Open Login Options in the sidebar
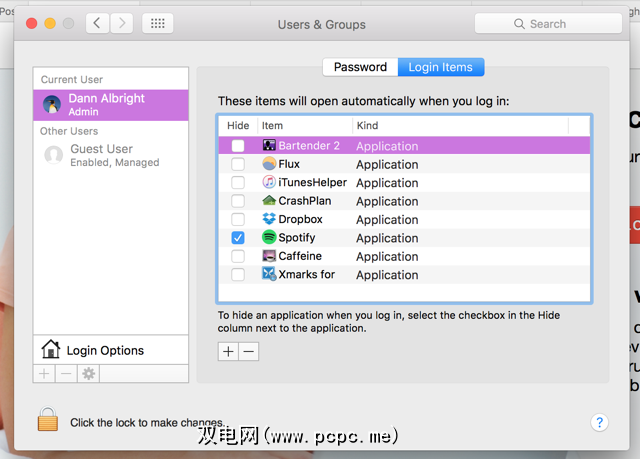Image resolution: width=640 pixels, height=459 pixels. click(105, 350)
